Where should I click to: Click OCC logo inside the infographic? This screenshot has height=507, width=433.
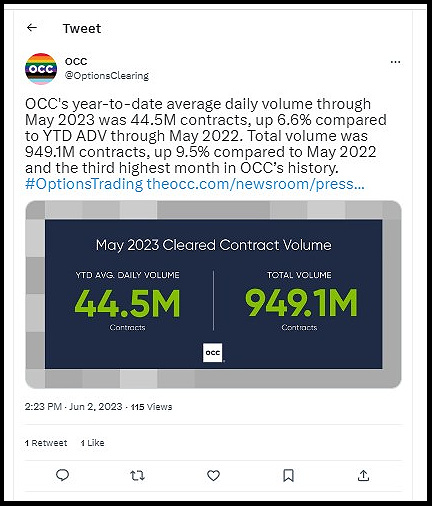tap(213, 352)
